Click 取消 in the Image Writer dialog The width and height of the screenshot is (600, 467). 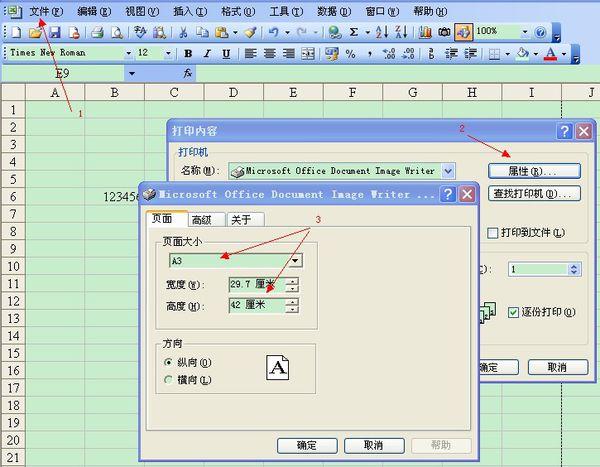tap(374, 446)
